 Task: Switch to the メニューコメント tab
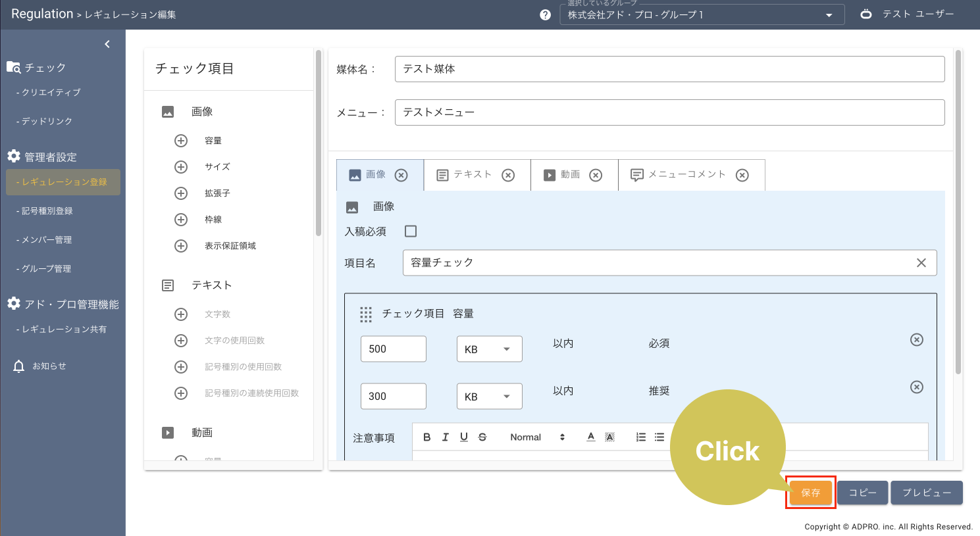click(x=686, y=175)
